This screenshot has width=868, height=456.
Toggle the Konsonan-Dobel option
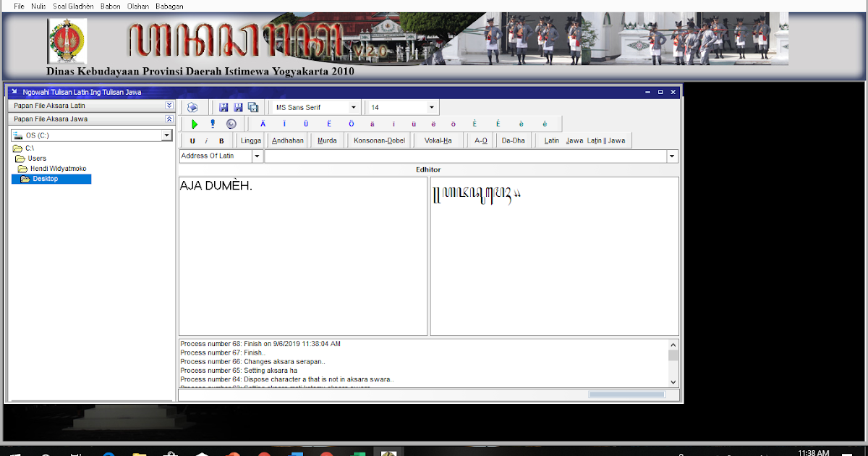click(x=380, y=140)
